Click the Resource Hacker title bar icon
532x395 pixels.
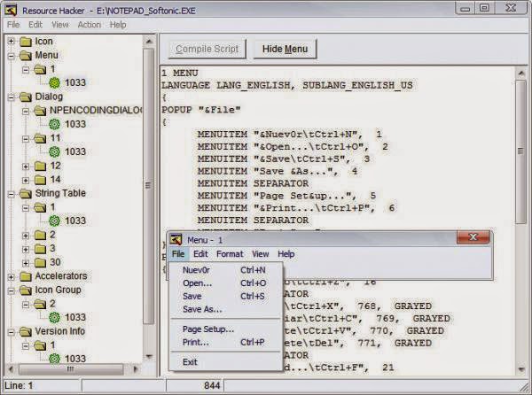11,11
